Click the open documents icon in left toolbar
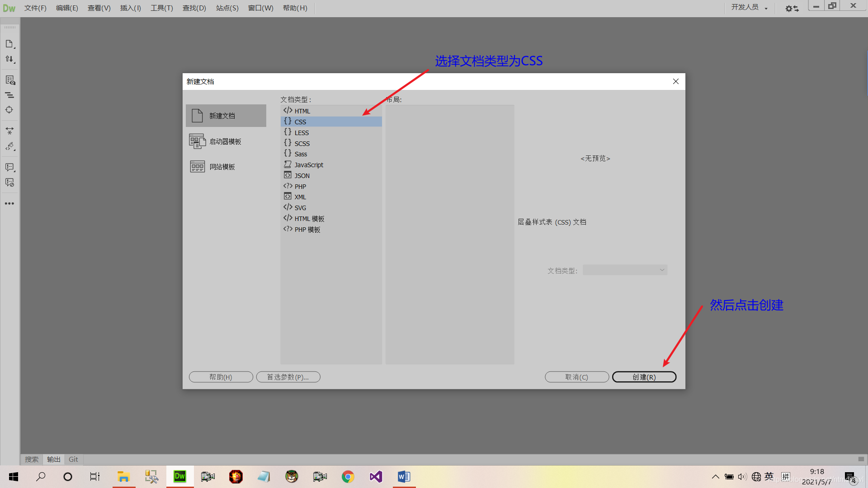The width and height of the screenshot is (868, 488). click(x=9, y=44)
